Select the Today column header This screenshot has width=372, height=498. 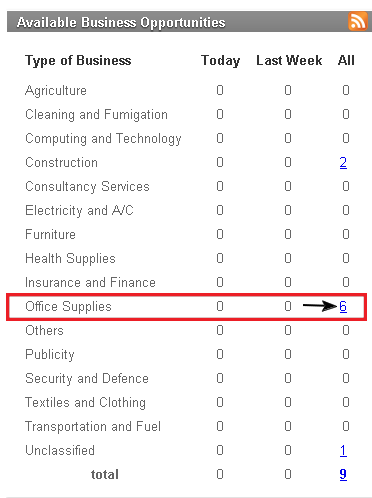(220, 61)
